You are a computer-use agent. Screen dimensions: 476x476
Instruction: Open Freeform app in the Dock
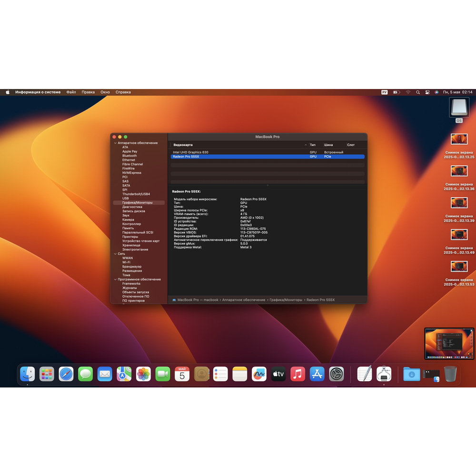tap(259, 374)
